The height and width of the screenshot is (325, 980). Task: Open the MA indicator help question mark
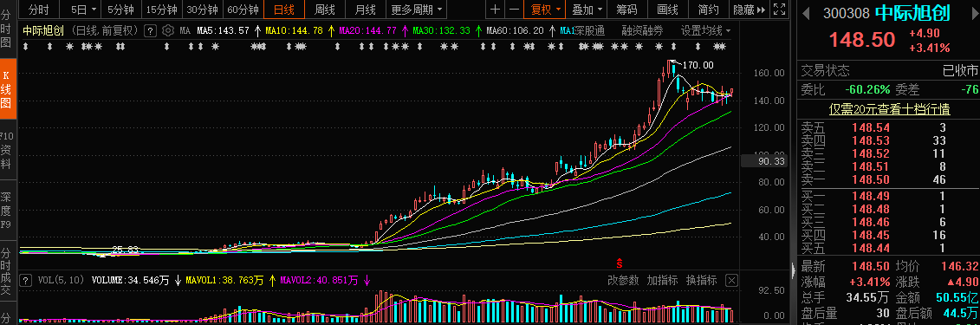[x=150, y=30]
